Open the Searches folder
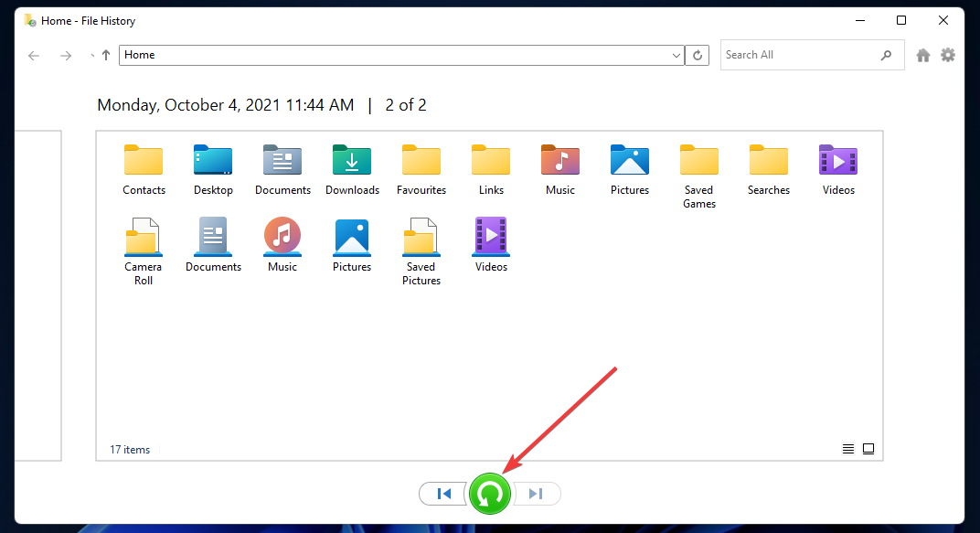The image size is (980, 533). click(x=768, y=170)
